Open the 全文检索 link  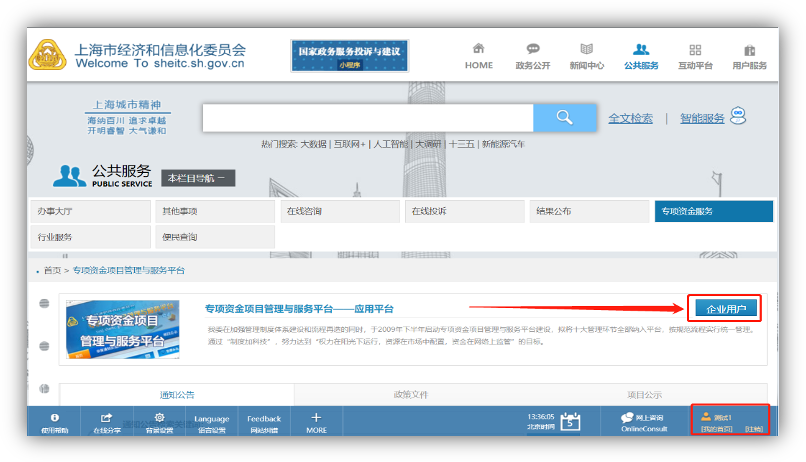[630, 118]
